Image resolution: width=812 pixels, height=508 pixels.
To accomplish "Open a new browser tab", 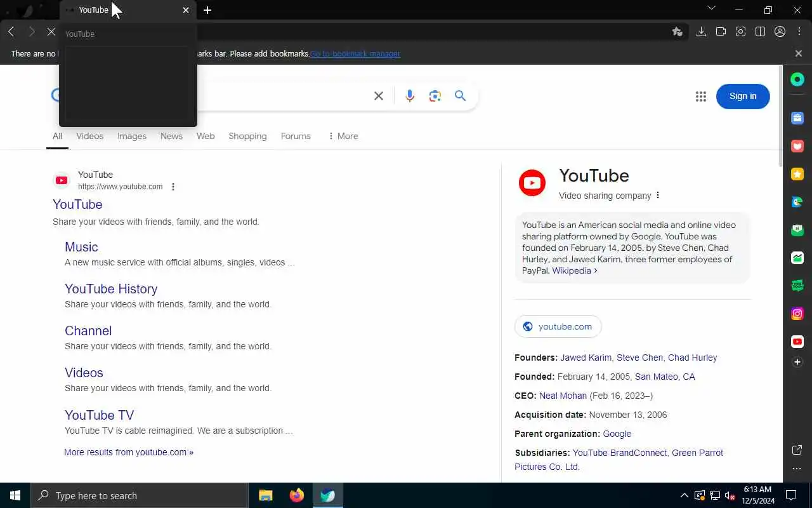I will coord(207,10).
